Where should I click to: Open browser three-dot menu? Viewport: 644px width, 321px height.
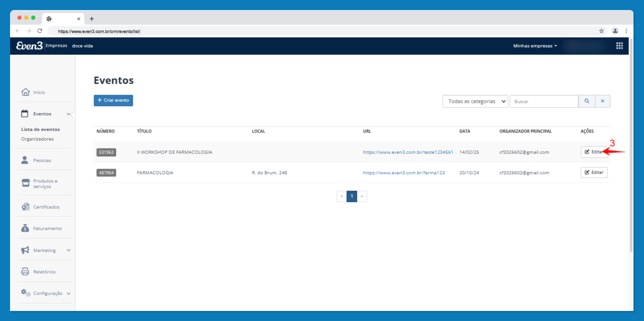tap(626, 31)
